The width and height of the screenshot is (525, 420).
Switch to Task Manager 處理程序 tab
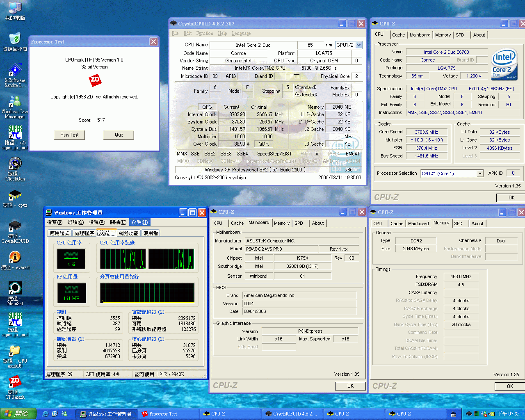click(x=84, y=233)
